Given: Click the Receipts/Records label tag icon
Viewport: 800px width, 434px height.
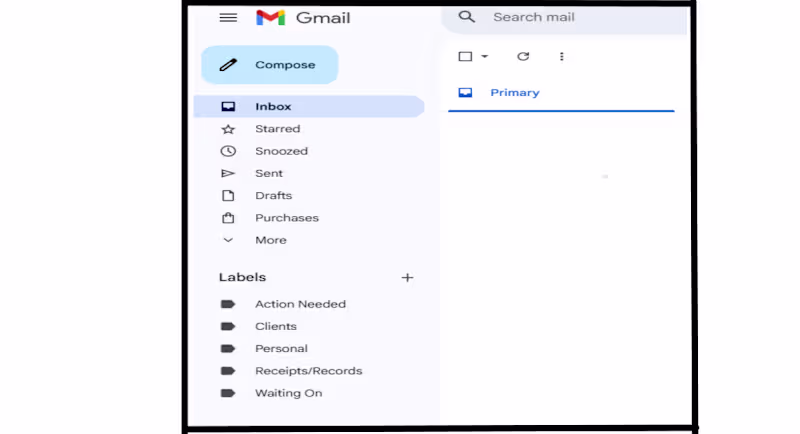Looking at the screenshot, I should (x=228, y=371).
